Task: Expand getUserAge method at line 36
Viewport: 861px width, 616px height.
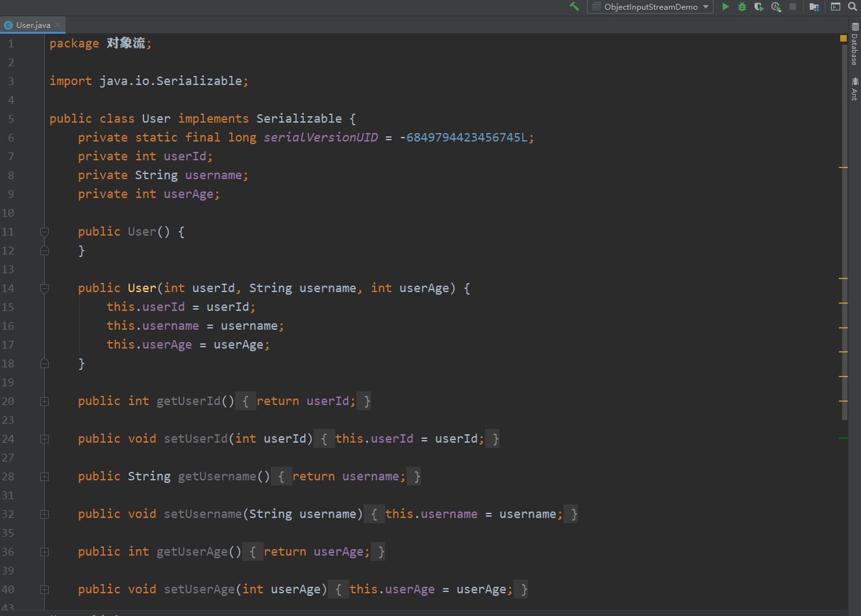Action: [44, 552]
